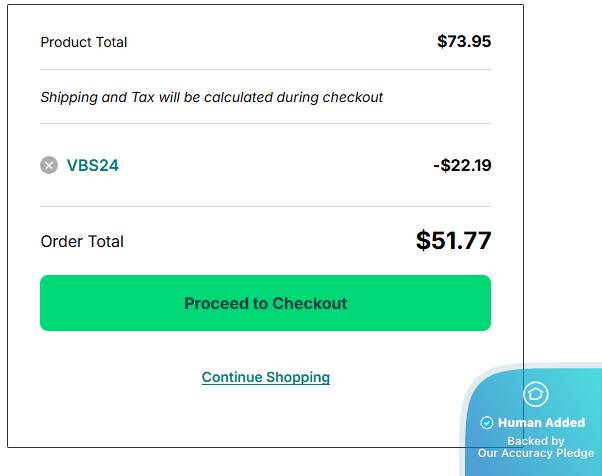Click the house icon on the badge
Viewport: 602px width, 476px height.
[536, 394]
